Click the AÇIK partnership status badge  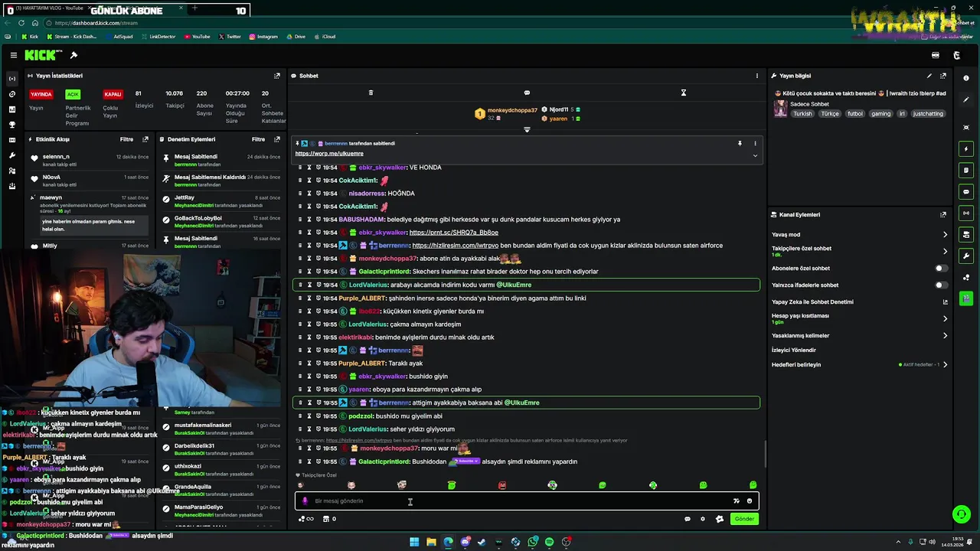(x=73, y=94)
